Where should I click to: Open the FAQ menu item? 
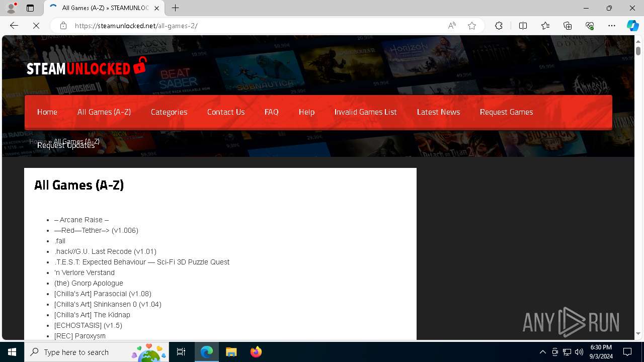272,112
